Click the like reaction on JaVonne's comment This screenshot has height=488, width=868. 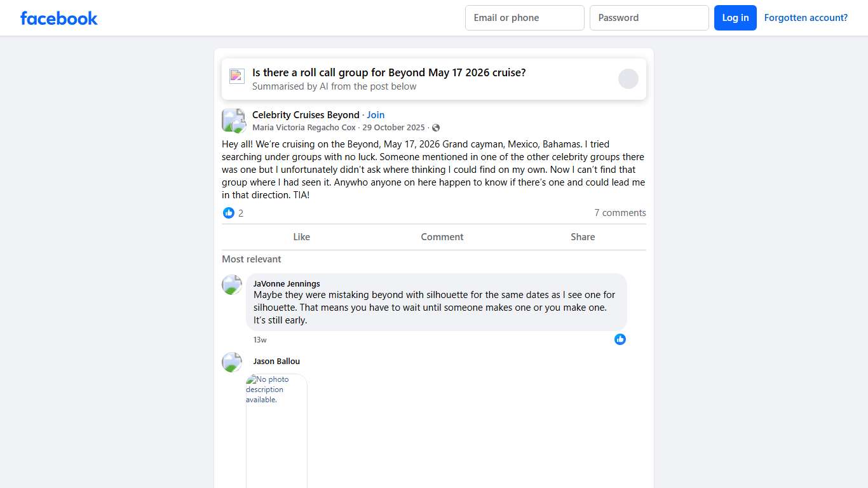[x=620, y=339]
